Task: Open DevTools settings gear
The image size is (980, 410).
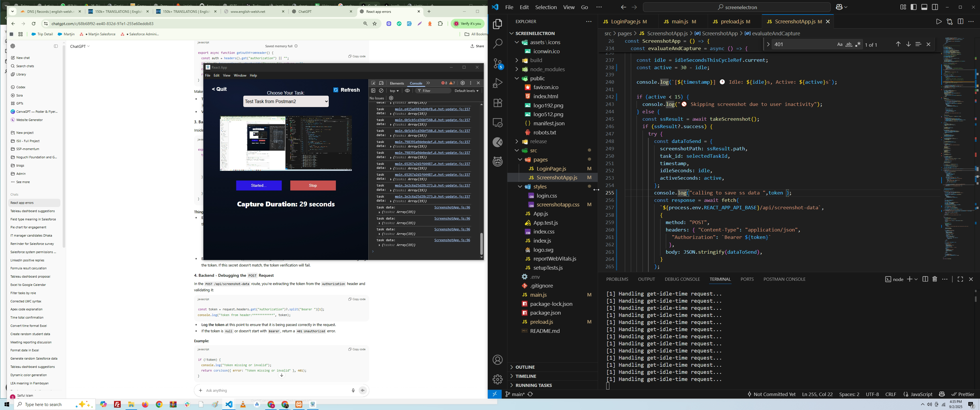Action: pyautogui.click(x=463, y=83)
